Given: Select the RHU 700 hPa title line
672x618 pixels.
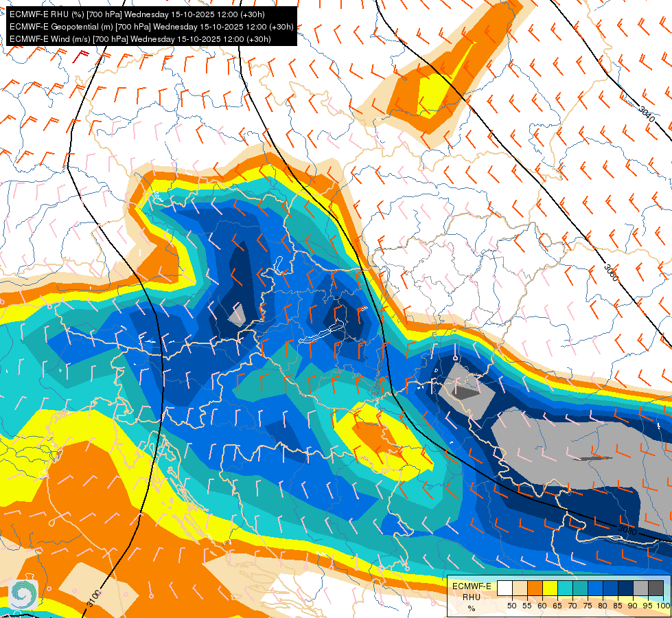Looking at the screenshot, I should point(137,14).
